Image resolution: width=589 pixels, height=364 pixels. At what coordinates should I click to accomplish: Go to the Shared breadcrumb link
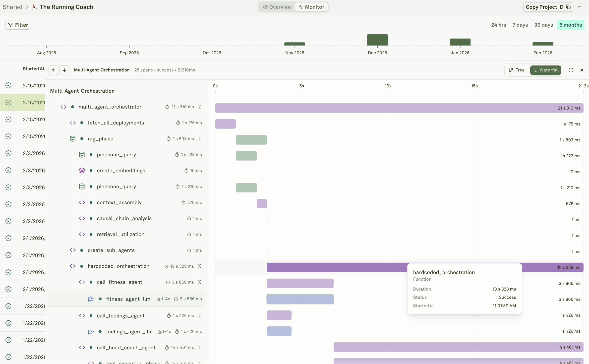(x=12, y=7)
